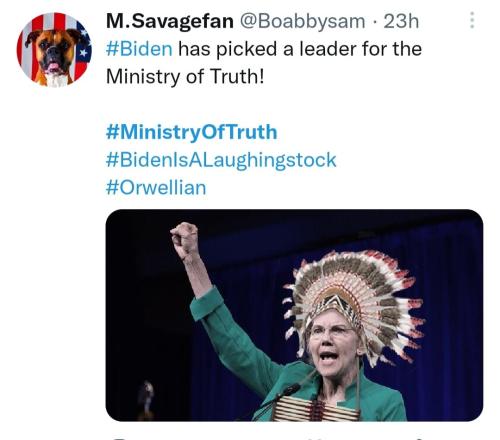
Task: Select the 'Ministry of Truth!' text line
Action: coord(185,77)
